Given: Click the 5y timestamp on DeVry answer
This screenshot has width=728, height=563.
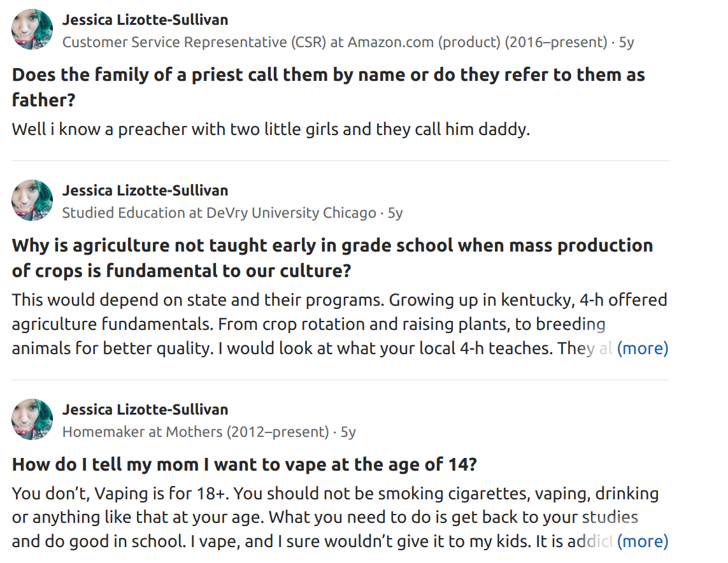Looking at the screenshot, I should (395, 213).
